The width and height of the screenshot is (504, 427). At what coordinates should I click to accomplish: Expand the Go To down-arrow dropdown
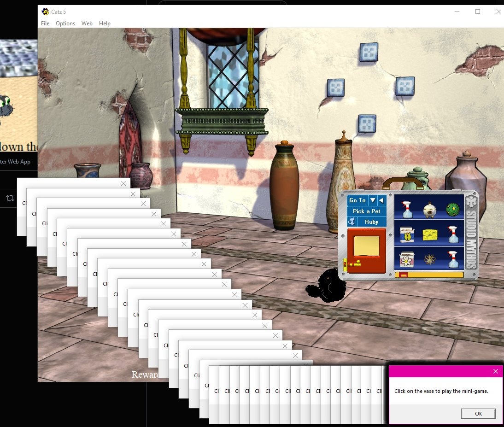(373, 200)
